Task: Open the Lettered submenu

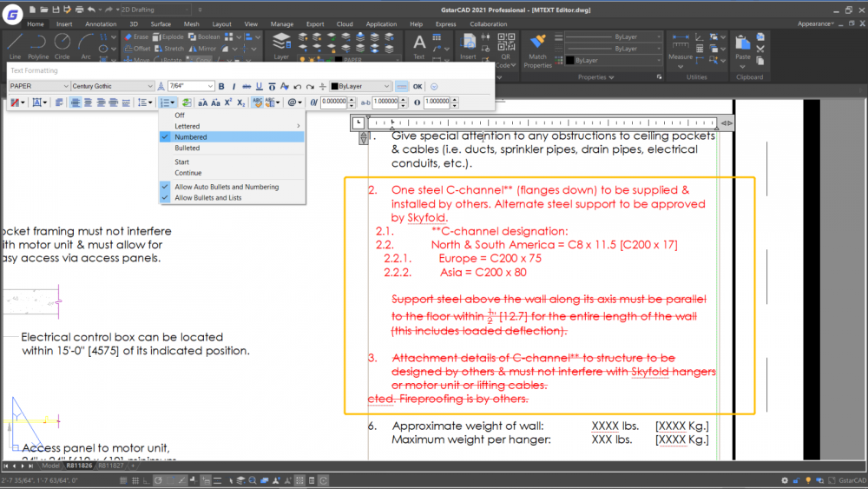Action: pyautogui.click(x=232, y=126)
